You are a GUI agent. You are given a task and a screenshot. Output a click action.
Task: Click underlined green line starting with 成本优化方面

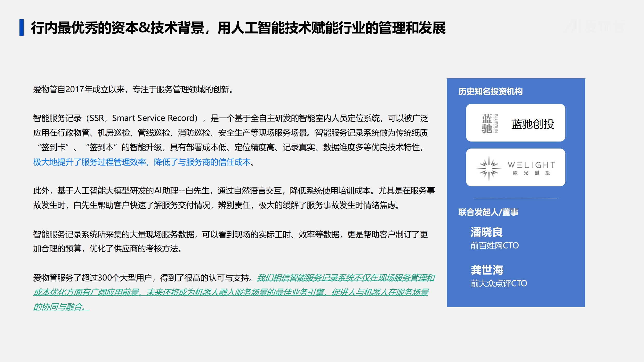click(231, 292)
